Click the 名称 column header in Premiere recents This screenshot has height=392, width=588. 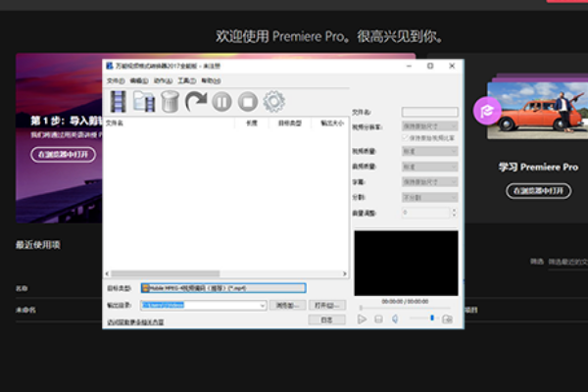22,288
